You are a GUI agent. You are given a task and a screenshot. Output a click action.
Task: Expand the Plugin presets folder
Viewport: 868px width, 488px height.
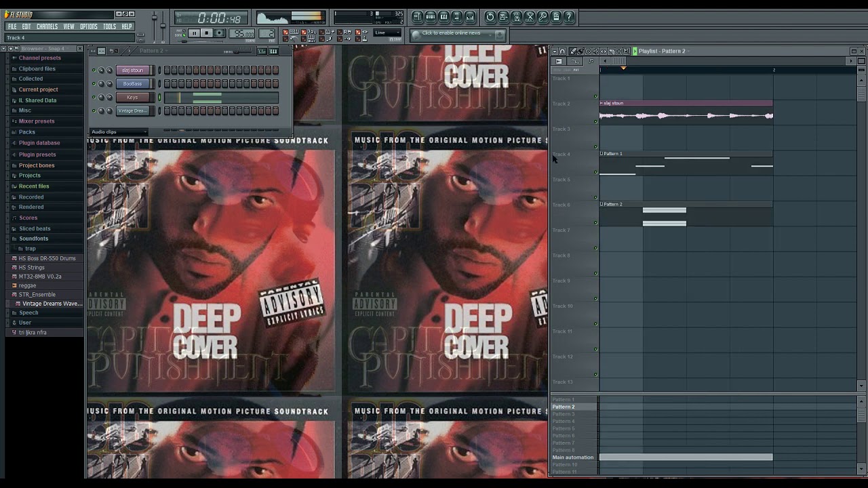(37, 155)
